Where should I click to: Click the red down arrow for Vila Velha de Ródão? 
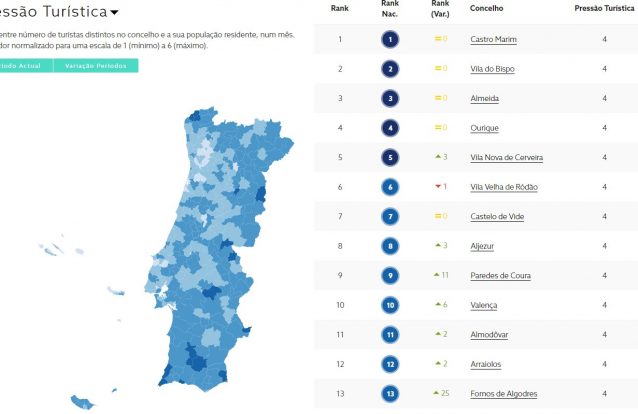(438, 186)
